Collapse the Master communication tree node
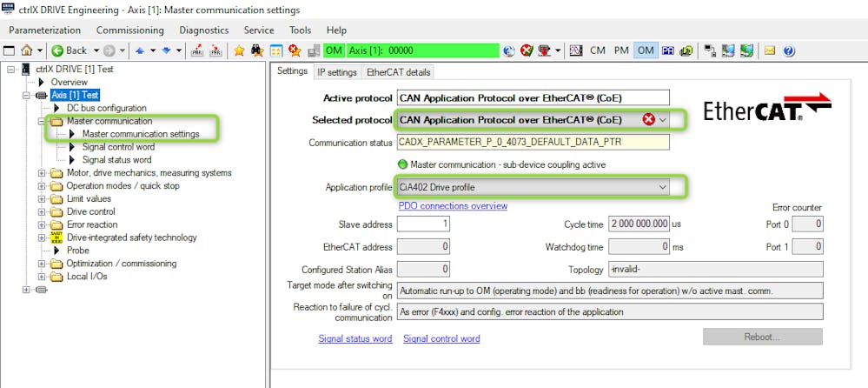The height and width of the screenshot is (388, 868). (x=43, y=121)
